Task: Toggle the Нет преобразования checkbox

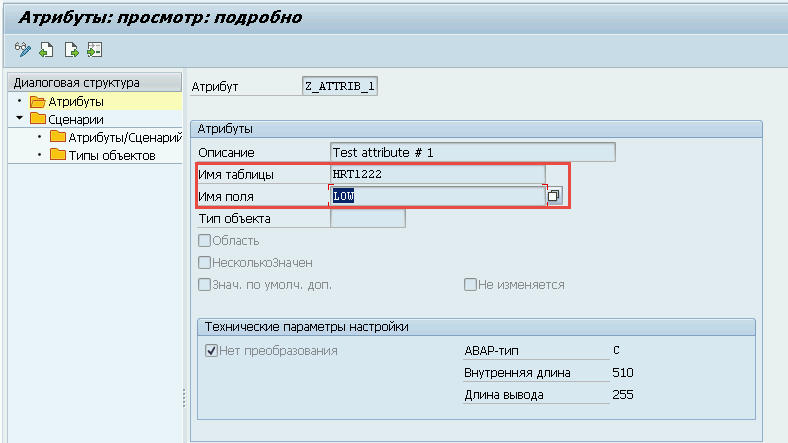Action: pyautogui.click(x=211, y=351)
